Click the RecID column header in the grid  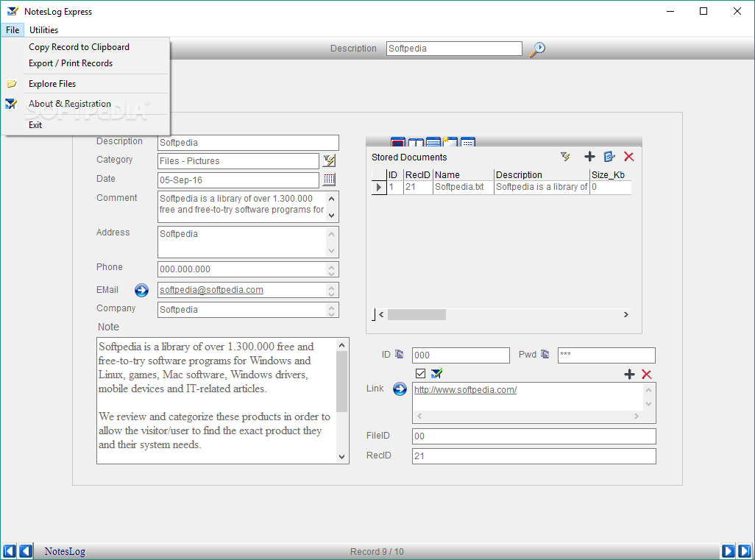pyautogui.click(x=417, y=175)
